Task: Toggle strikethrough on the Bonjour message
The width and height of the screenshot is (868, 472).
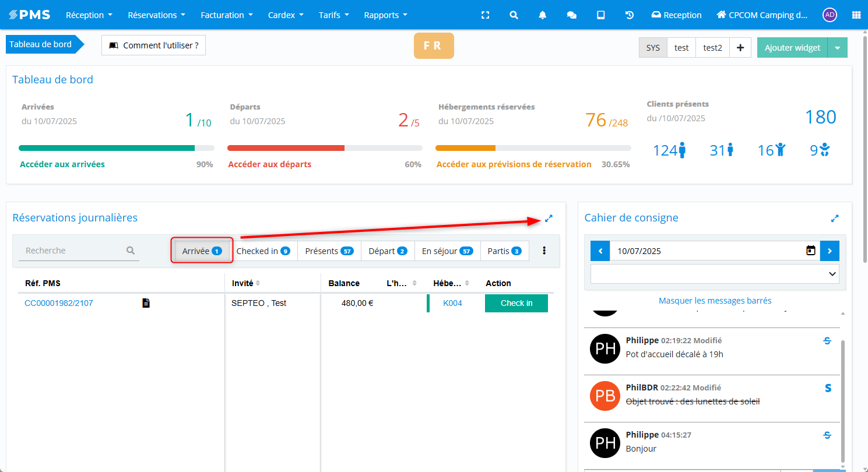Action: click(827, 435)
